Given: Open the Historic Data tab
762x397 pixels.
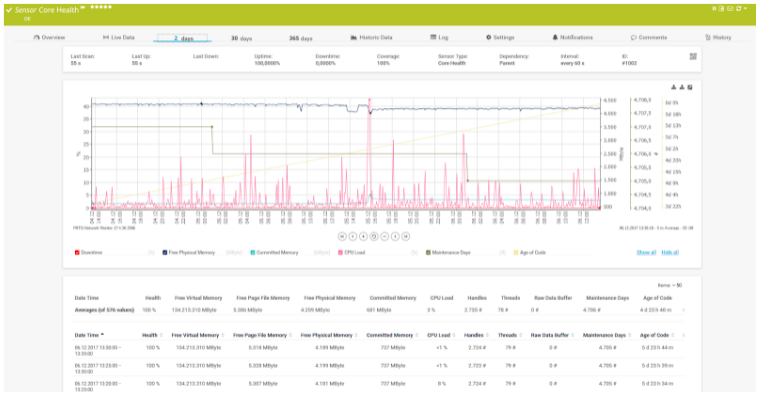Looking at the screenshot, I should (x=371, y=37).
